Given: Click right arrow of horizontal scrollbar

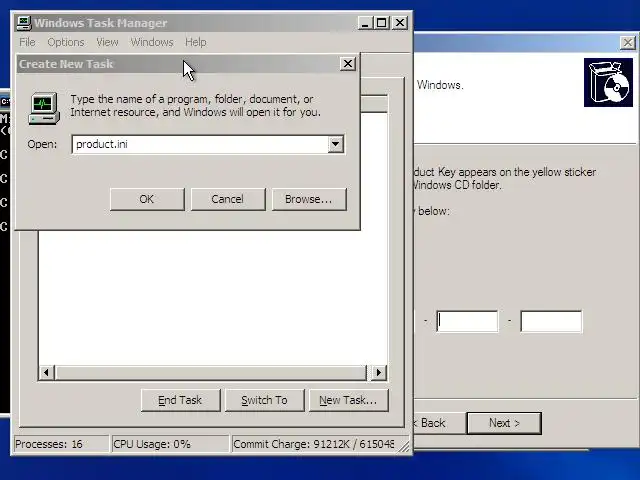Looking at the screenshot, I should pos(379,372).
